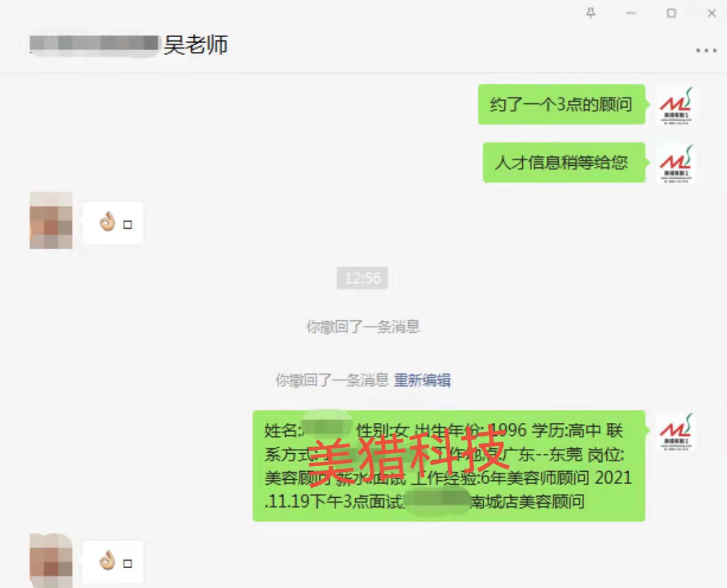Open the three-dot chat options menu
The width and height of the screenshot is (727, 588).
pos(706,50)
